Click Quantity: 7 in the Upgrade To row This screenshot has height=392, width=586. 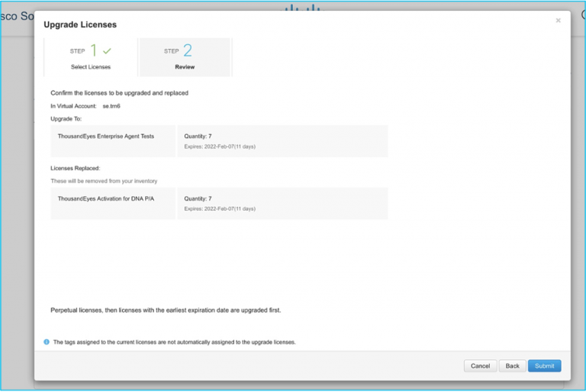pos(198,136)
